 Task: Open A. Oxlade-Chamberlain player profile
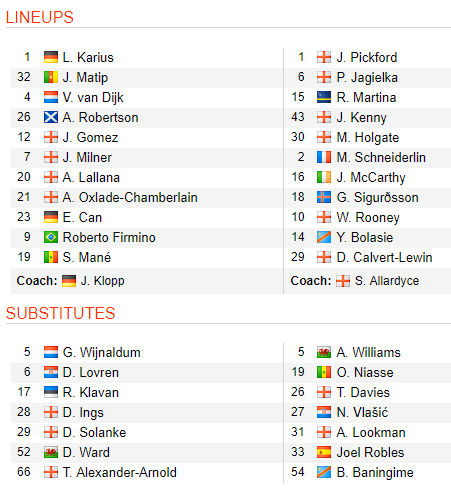[130, 197]
